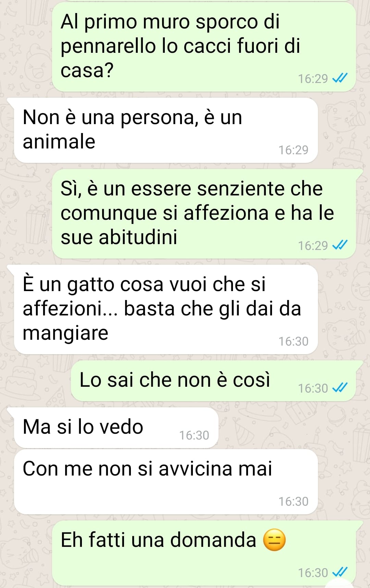Image resolution: width=370 pixels, height=588 pixels.
Task: Tap read checkmarks on 'essere senziente' message
Action: 340,245
